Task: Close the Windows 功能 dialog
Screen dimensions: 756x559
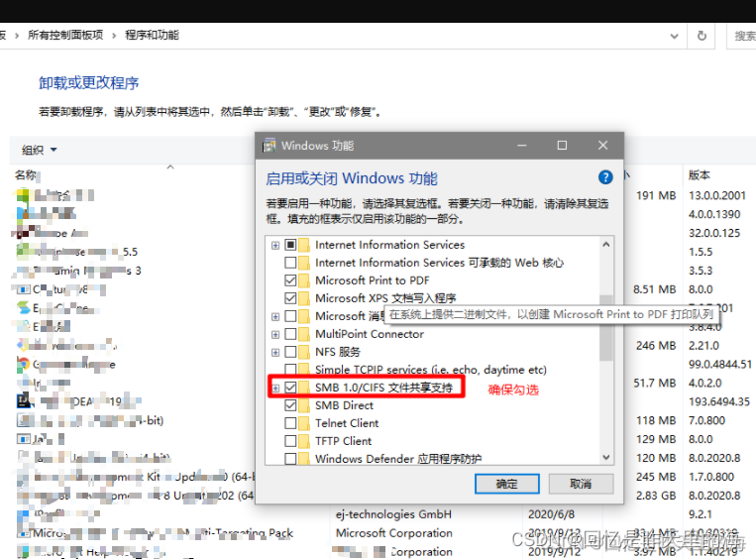Action: 602,145
